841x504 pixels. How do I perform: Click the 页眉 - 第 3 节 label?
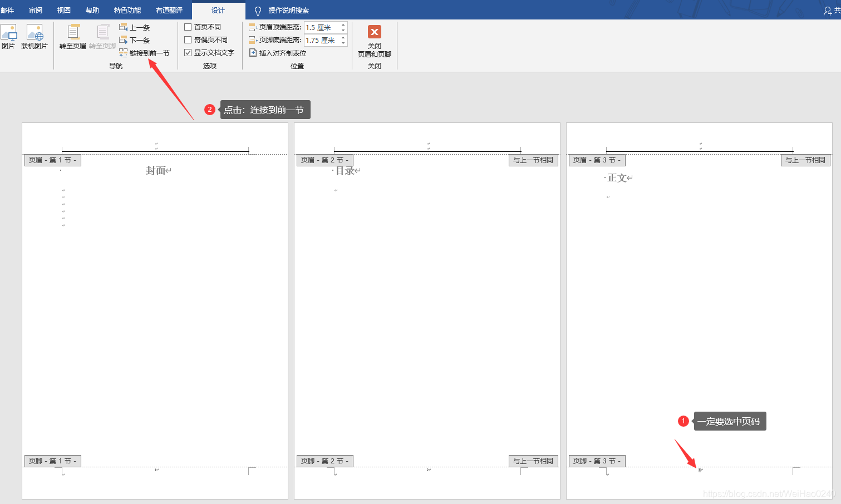[597, 160]
